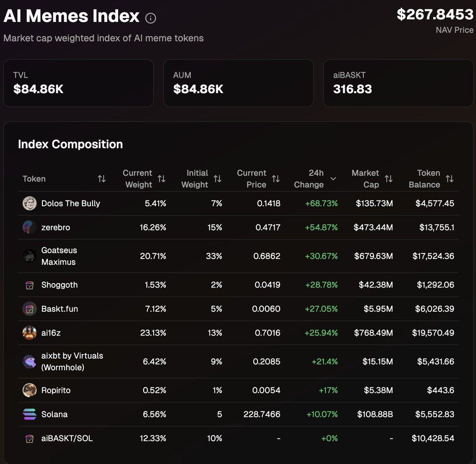The width and height of the screenshot is (476, 464).
Task: Open Baskt.fun token name
Action: point(59,309)
